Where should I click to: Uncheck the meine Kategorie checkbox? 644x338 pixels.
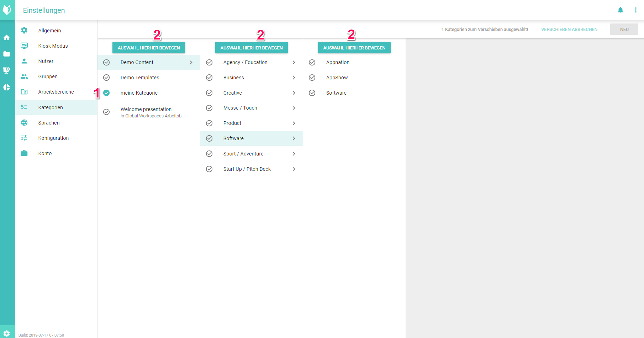[106, 93]
